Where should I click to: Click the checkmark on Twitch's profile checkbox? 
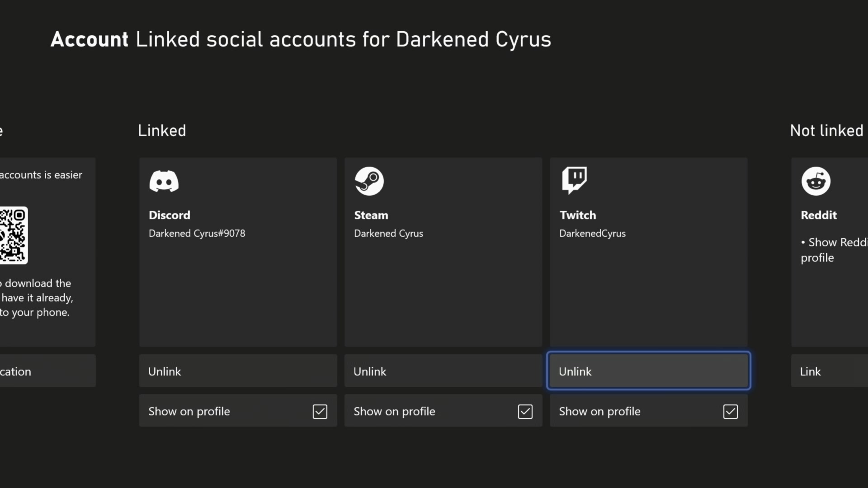pyautogui.click(x=731, y=412)
